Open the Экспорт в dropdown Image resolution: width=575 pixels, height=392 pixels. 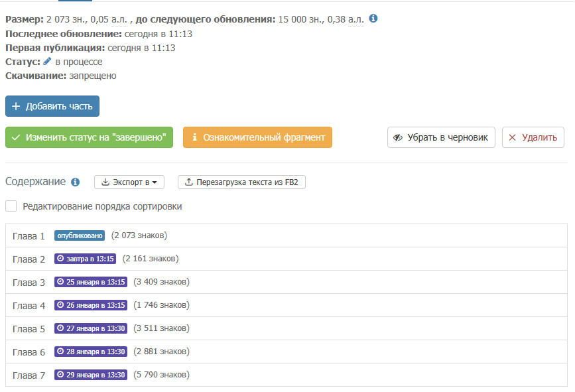[129, 182]
